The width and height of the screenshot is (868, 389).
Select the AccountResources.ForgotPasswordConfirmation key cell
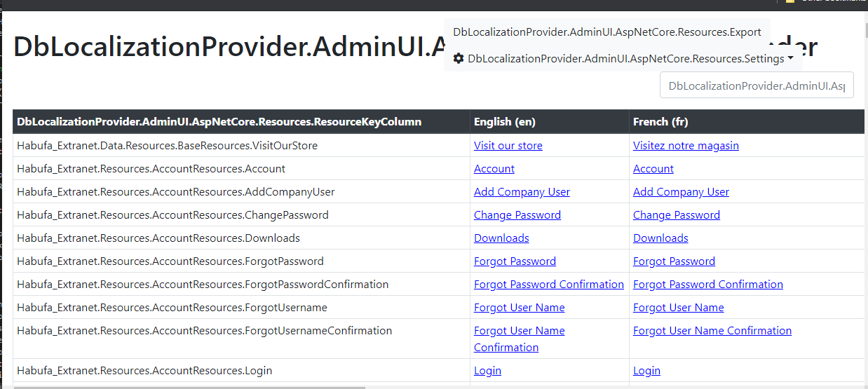[241, 285]
